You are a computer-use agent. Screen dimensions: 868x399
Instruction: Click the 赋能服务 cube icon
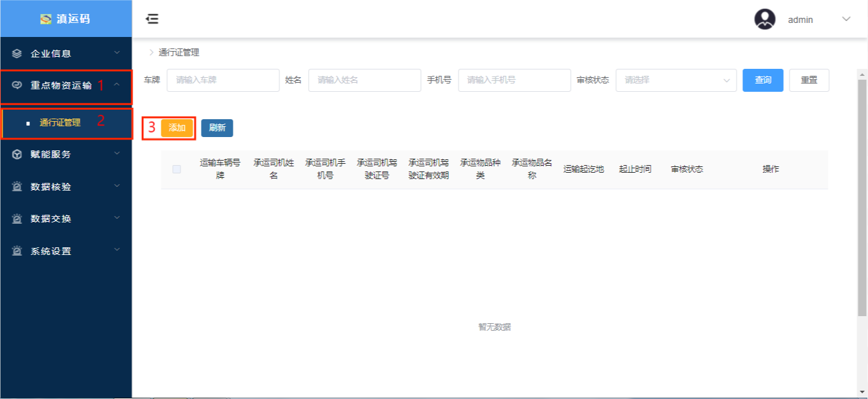pyautogui.click(x=17, y=154)
